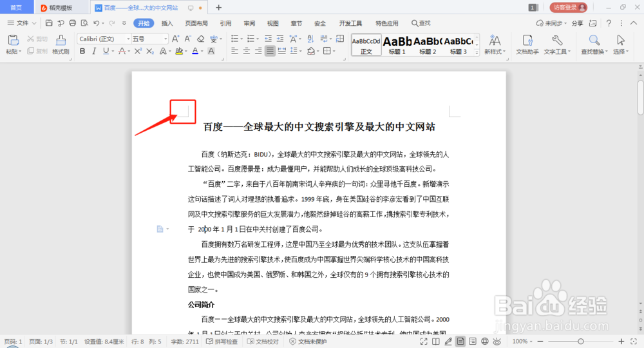
Task: Toggle Italic formatting
Action: tap(94, 51)
